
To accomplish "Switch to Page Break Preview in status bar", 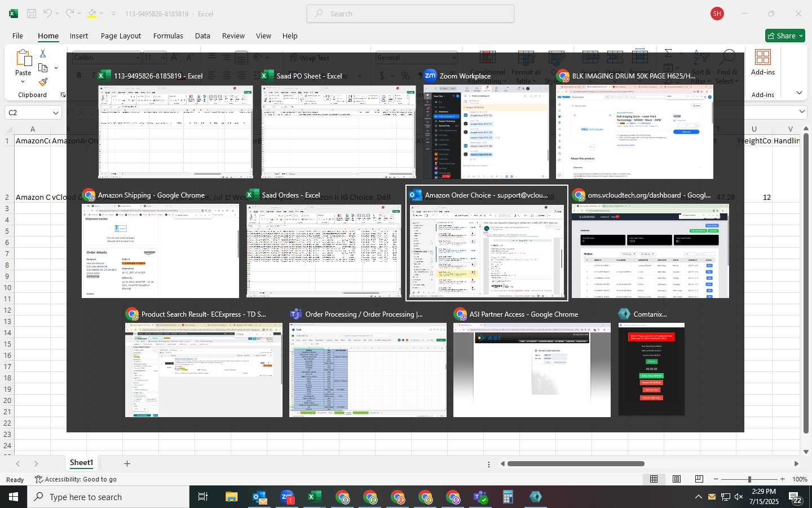I will click(x=699, y=479).
